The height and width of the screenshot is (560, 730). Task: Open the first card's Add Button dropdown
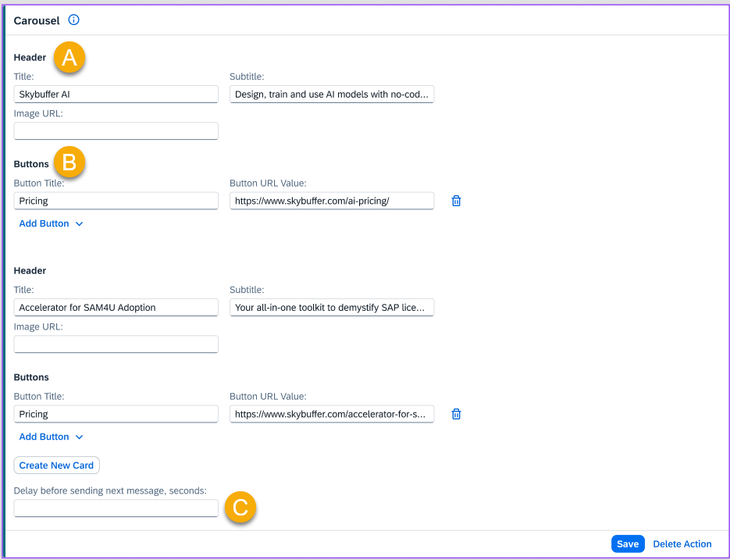click(51, 223)
